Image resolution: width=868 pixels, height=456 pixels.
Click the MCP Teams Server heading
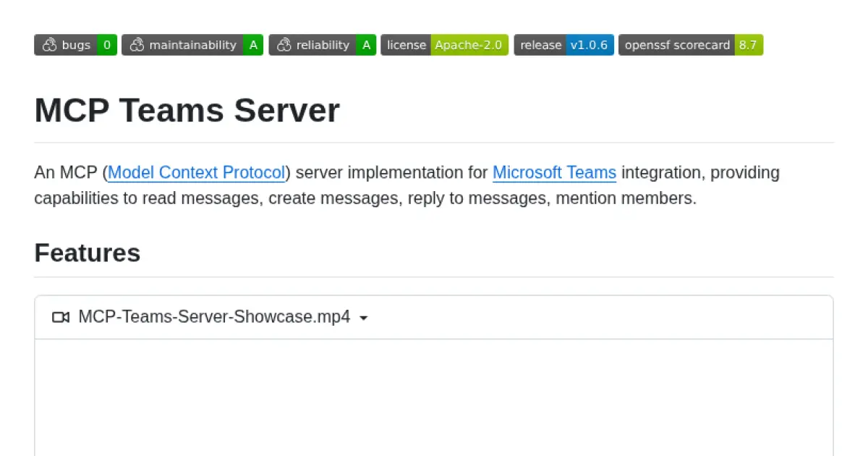tap(187, 110)
